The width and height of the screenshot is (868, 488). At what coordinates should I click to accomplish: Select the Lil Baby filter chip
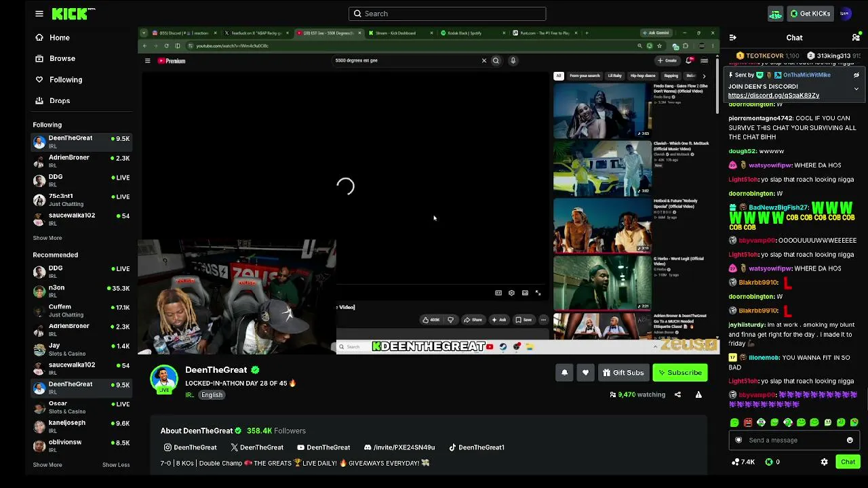tap(614, 76)
